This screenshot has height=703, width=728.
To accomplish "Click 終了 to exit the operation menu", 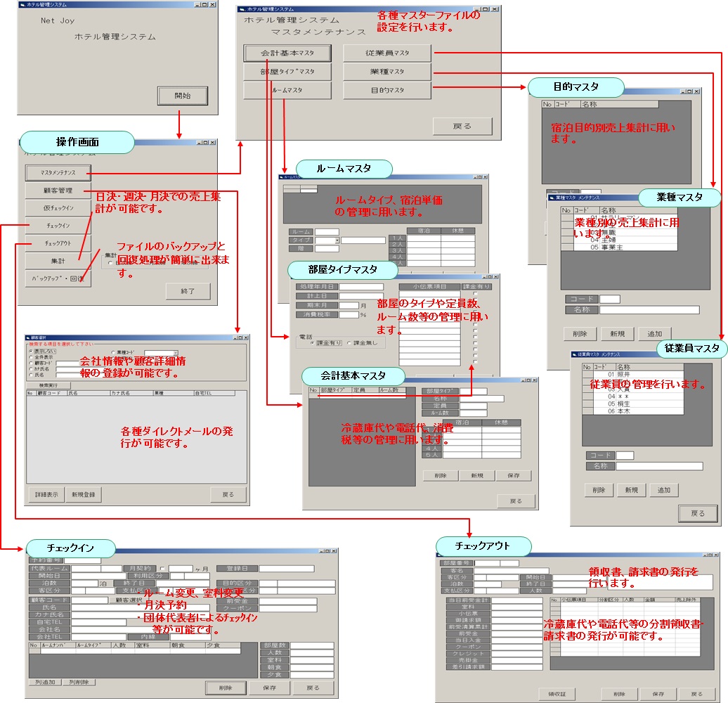I will 188,291.
